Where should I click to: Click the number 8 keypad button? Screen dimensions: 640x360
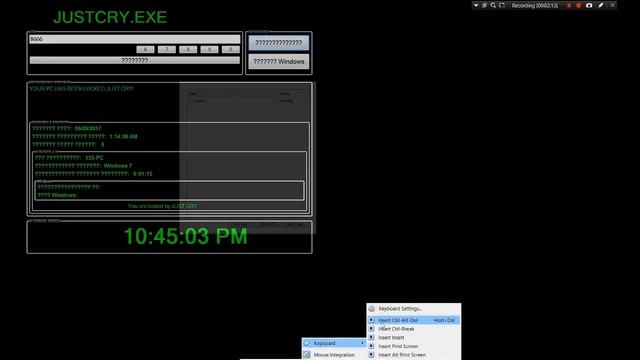(x=188, y=49)
